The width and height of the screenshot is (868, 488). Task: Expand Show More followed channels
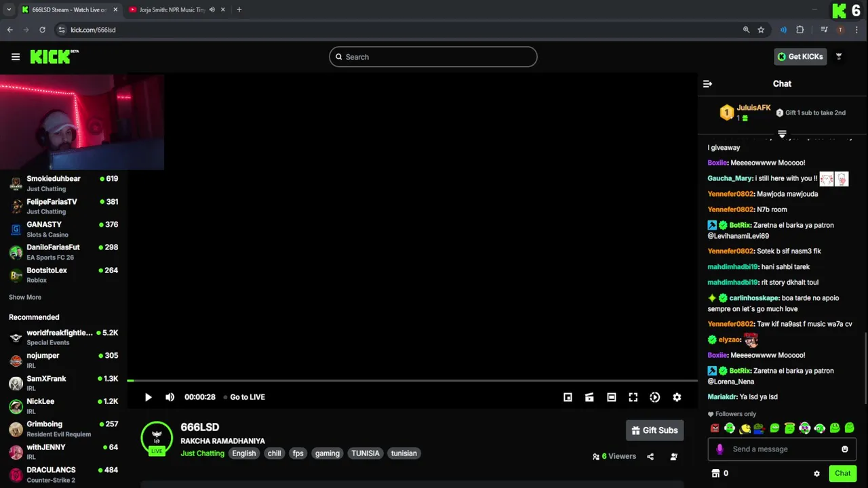(x=25, y=298)
